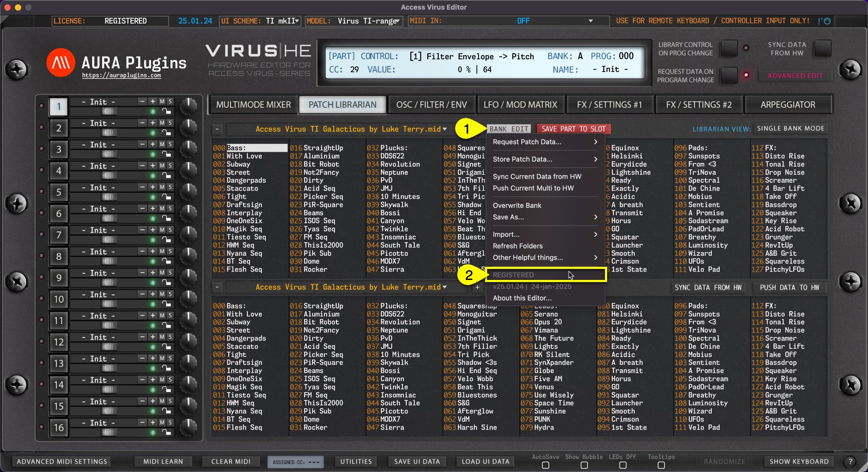Toggle Request Data on Program Change button
The height and width of the screenshot is (472, 868).
(729, 75)
